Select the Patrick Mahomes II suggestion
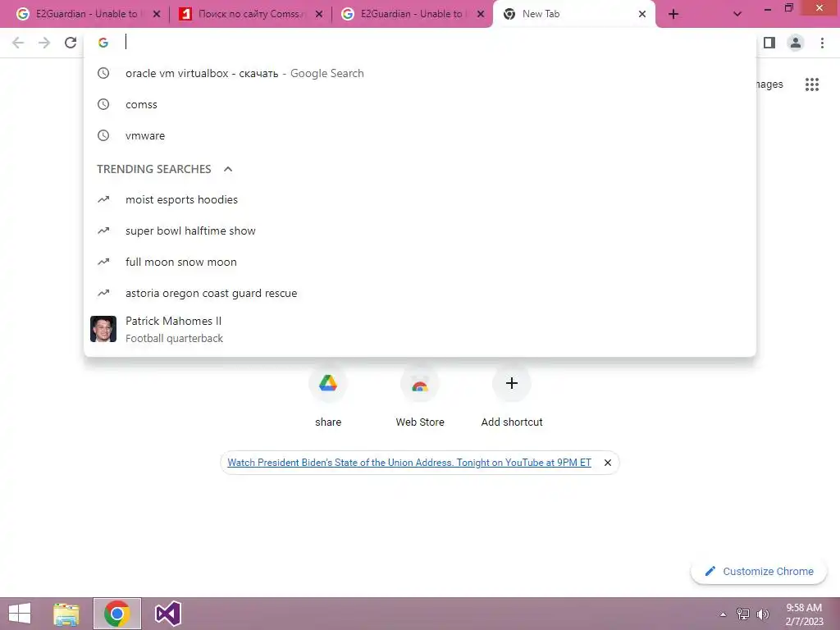 (420, 329)
